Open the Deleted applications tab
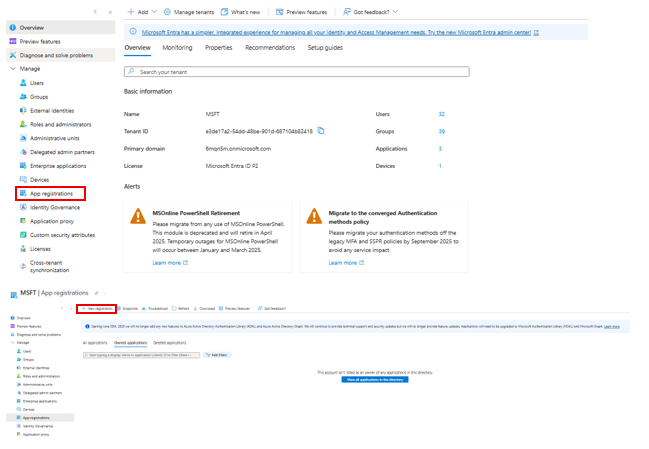This screenshot has width=649, height=449. point(170,343)
